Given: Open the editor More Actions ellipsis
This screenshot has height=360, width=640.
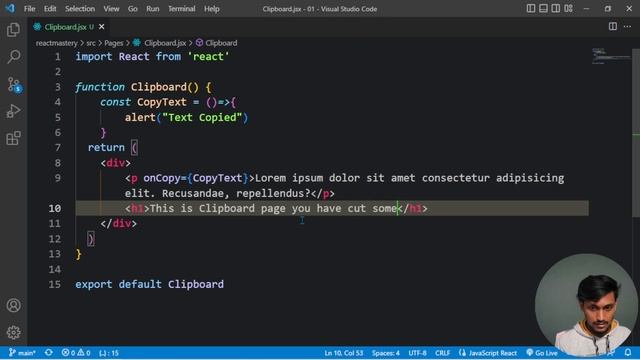Looking at the screenshot, I should [x=627, y=27].
